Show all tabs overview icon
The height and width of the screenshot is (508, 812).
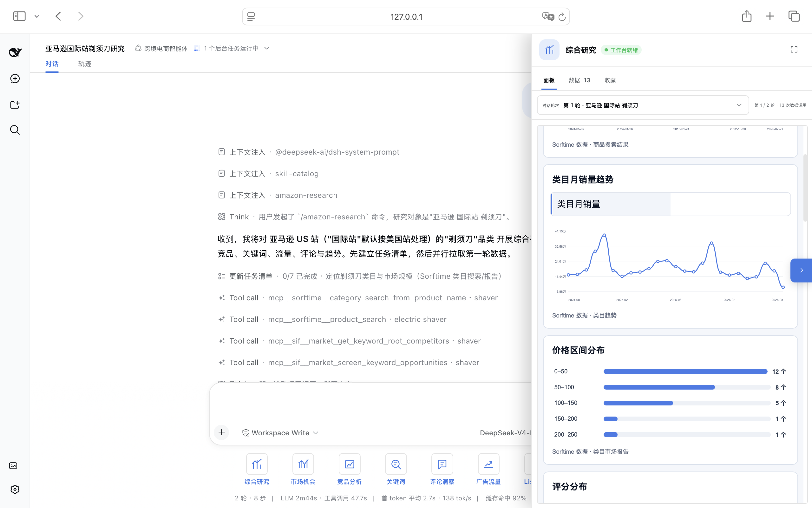pyautogui.click(x=794, y=16)
